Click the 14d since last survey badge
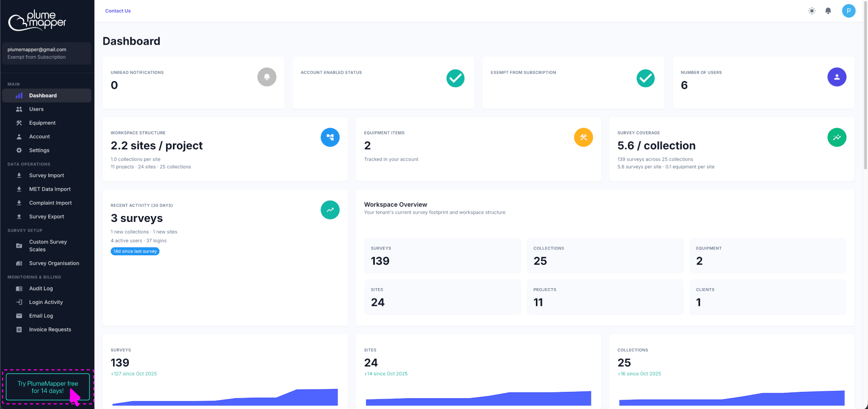This screenshot has height=409, width=868. [135, 251]
